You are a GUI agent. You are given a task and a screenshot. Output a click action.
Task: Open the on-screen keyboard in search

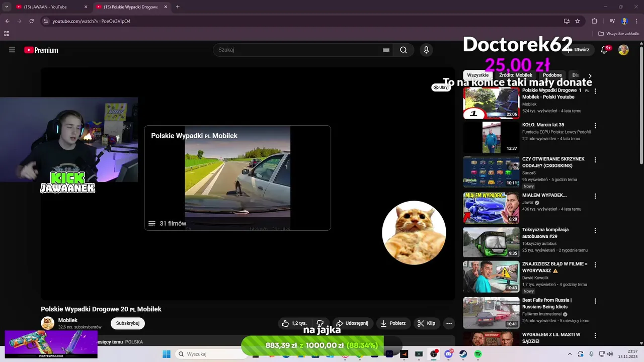point(386,50)
